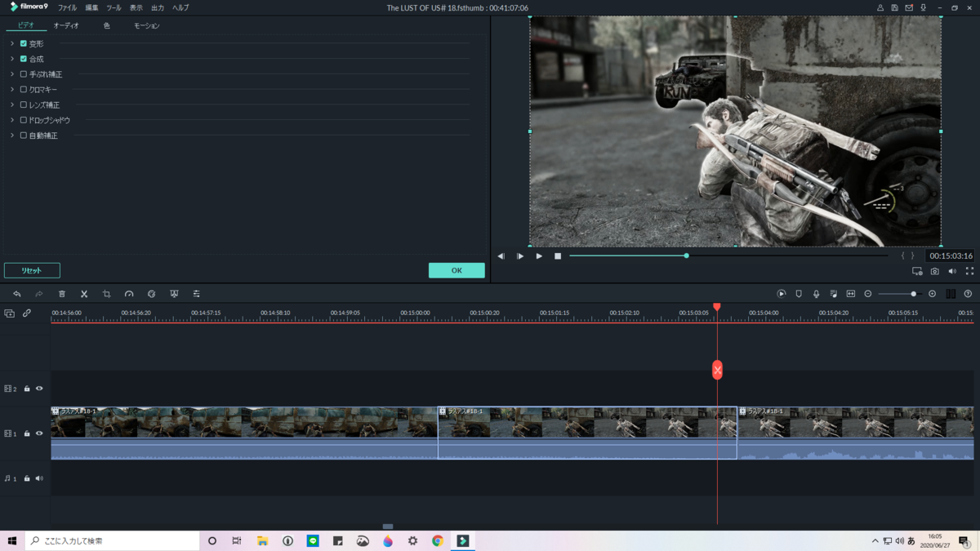
Task: Expand the レンズ補正 section arrow
Action: [12, 105]
